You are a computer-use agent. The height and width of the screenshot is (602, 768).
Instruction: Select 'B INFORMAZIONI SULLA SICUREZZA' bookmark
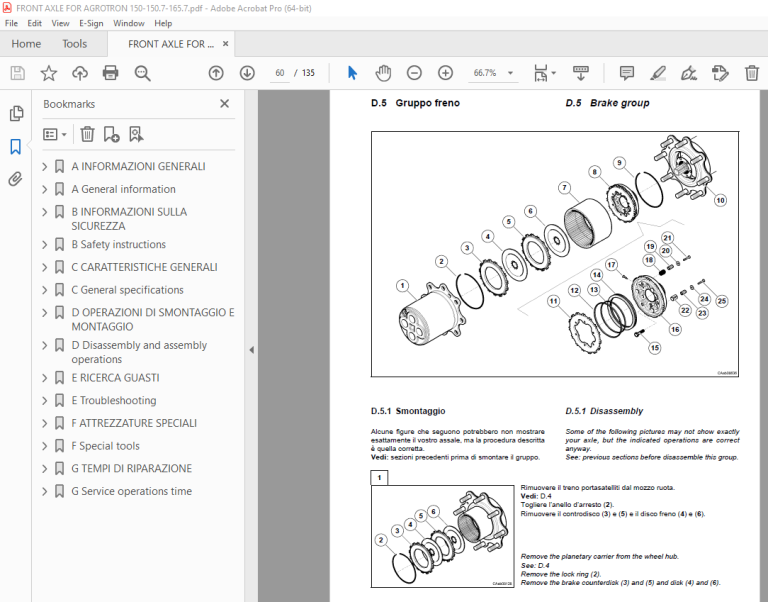click(129, 219)
